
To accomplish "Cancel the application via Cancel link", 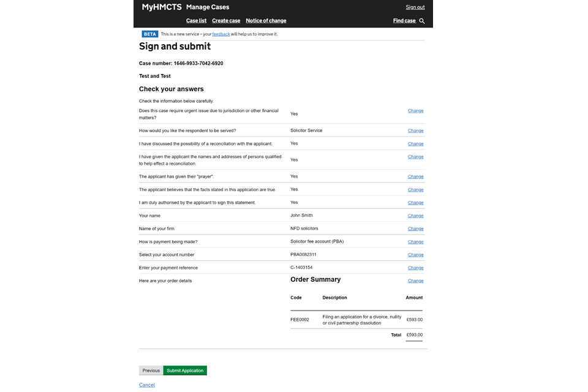I will (147, 385).
